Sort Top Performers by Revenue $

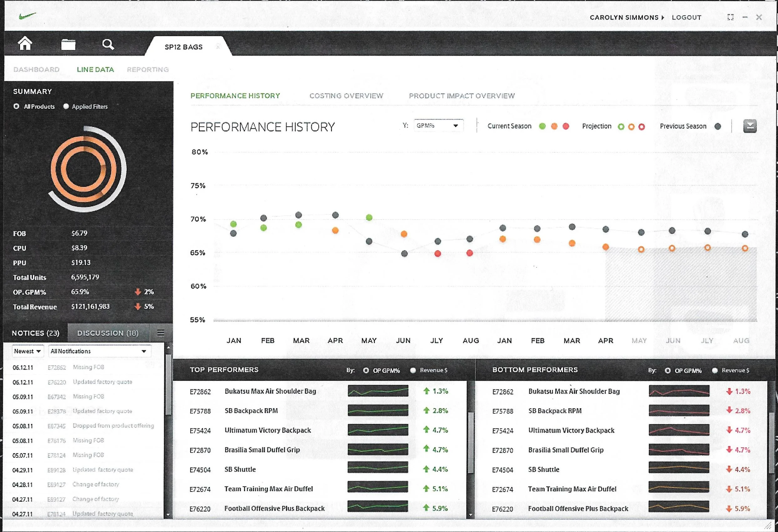pyautogui.click(x=413, y=370)
